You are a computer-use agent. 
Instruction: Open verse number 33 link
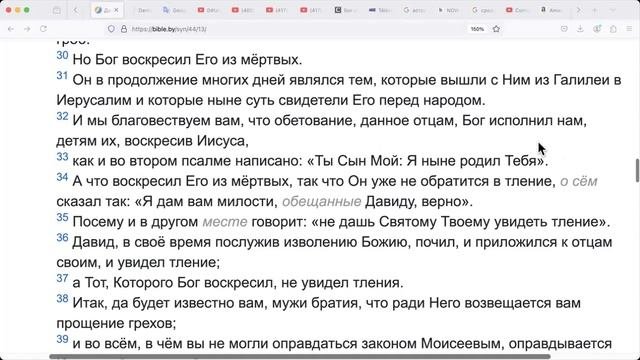coord(62,157)
